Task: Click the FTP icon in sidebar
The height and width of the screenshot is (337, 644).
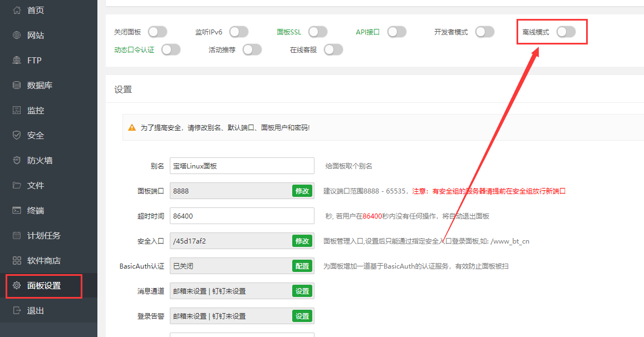Action: coord(17,60)
